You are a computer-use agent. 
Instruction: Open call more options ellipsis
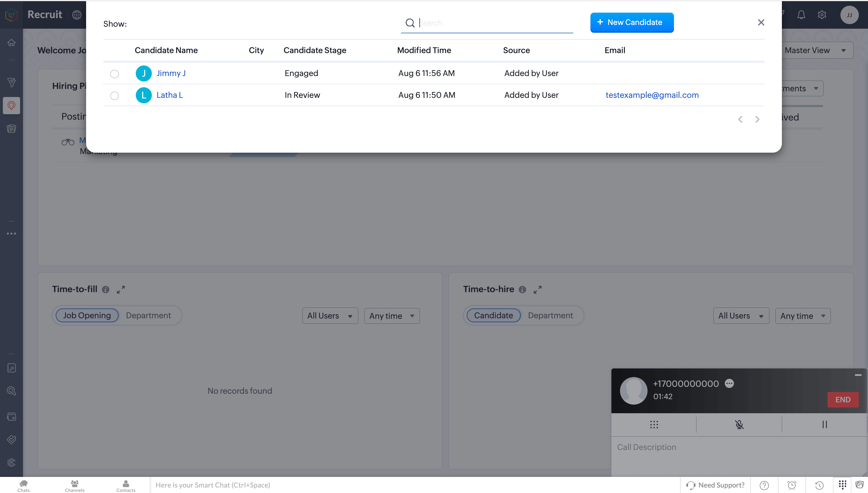[x=729, y=383]
